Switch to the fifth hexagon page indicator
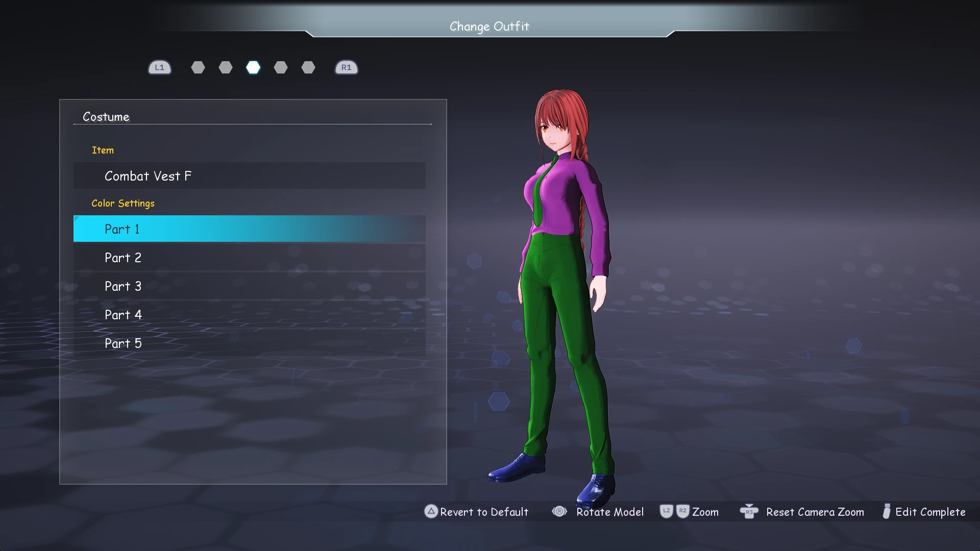 pyautogui.click(x=308, y=67)
